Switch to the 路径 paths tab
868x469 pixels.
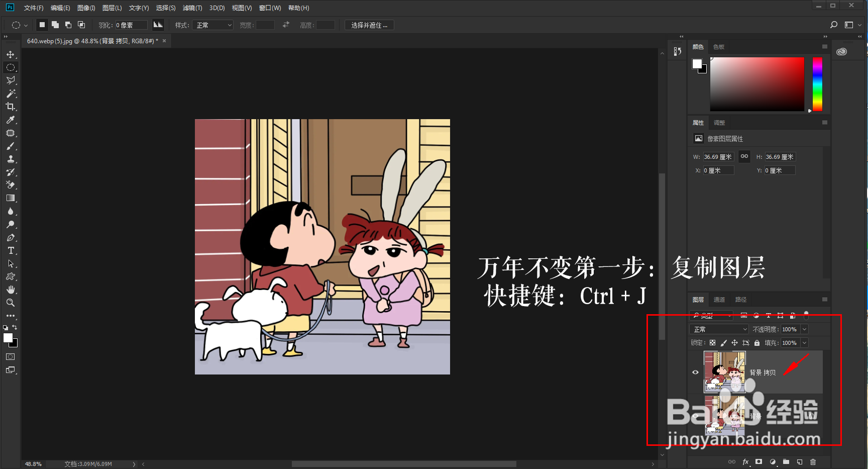click(x=741, y=300)
